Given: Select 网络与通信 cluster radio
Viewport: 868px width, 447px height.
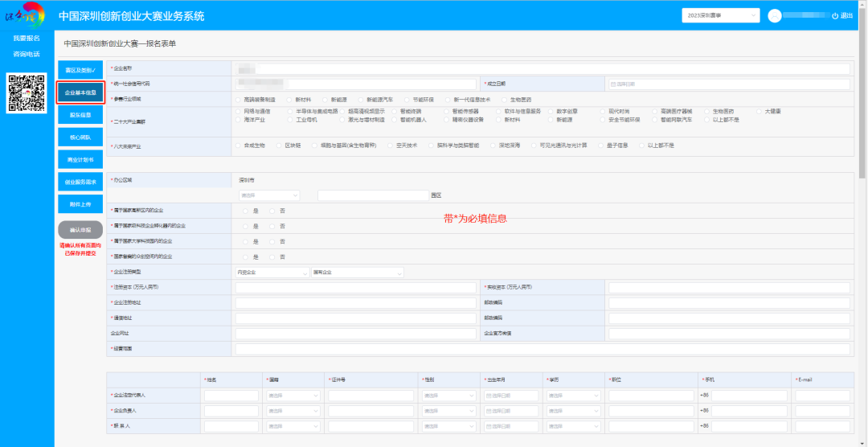Looking at the screenshot, I should point(238,111).
